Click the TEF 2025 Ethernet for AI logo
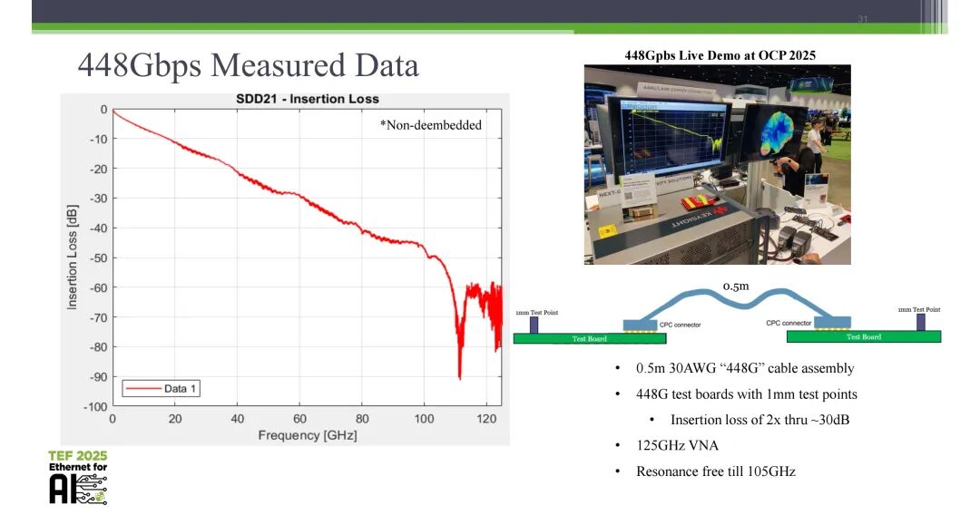Screen dimensions: 980x515 coord(78,477)
